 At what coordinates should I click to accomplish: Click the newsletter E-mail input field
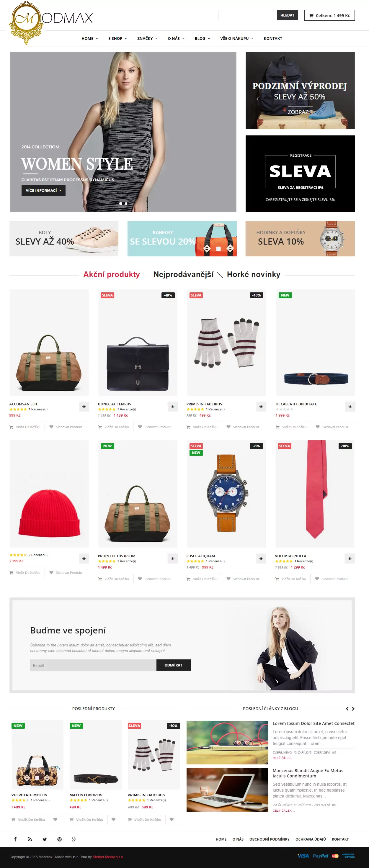(93, 665)
